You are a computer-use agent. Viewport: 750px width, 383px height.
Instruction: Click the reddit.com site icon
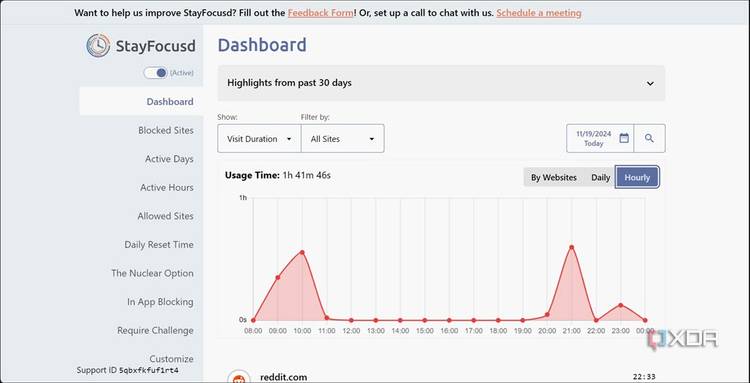tap(238, 377)
